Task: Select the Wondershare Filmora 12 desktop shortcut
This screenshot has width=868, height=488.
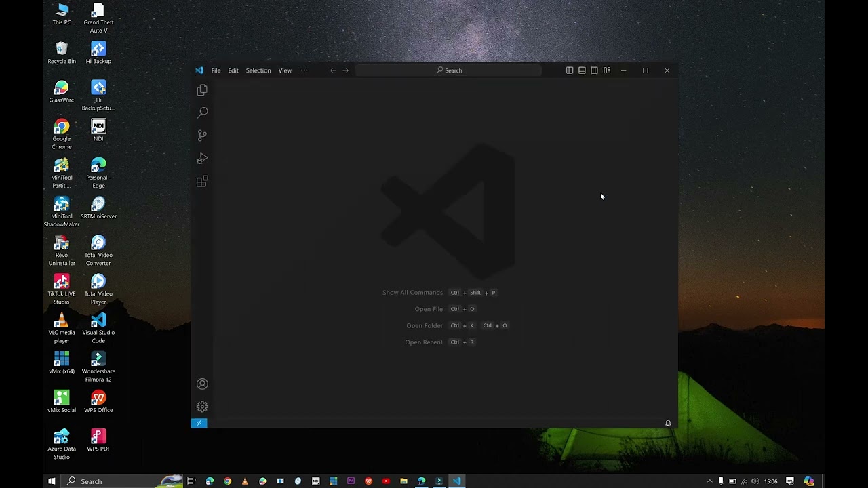Action: click(98, 366)
